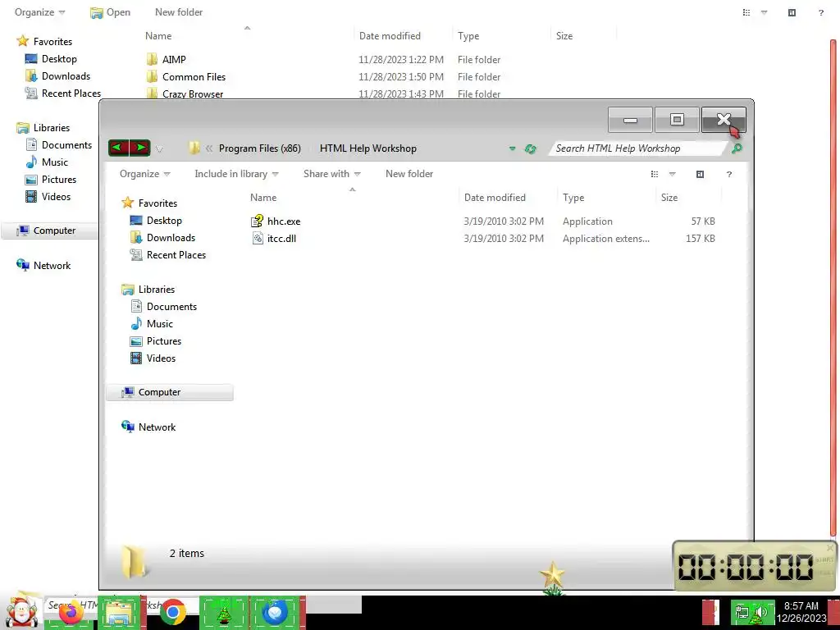This screenshot has height=630, width=840.
Task: Expand hidden path chevrons before Program Files (x86)
Action: point(209,148)
